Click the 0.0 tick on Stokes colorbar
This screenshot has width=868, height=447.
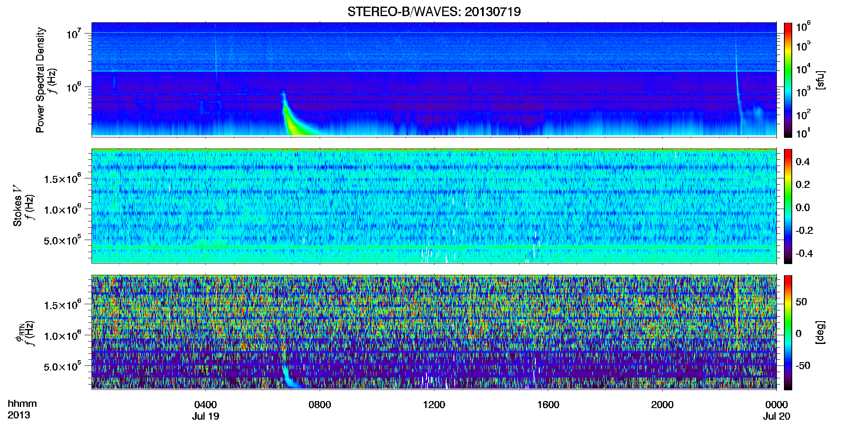803,207
